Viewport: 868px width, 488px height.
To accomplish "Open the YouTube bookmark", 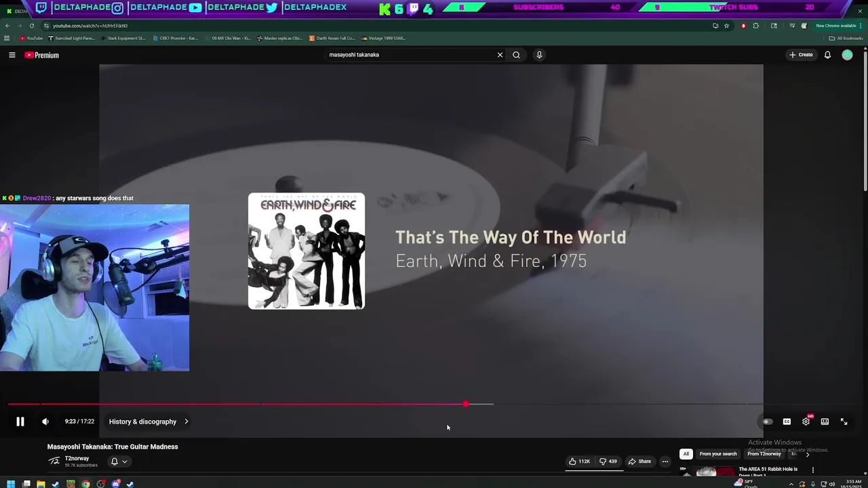I will click(x=31, y=38).
